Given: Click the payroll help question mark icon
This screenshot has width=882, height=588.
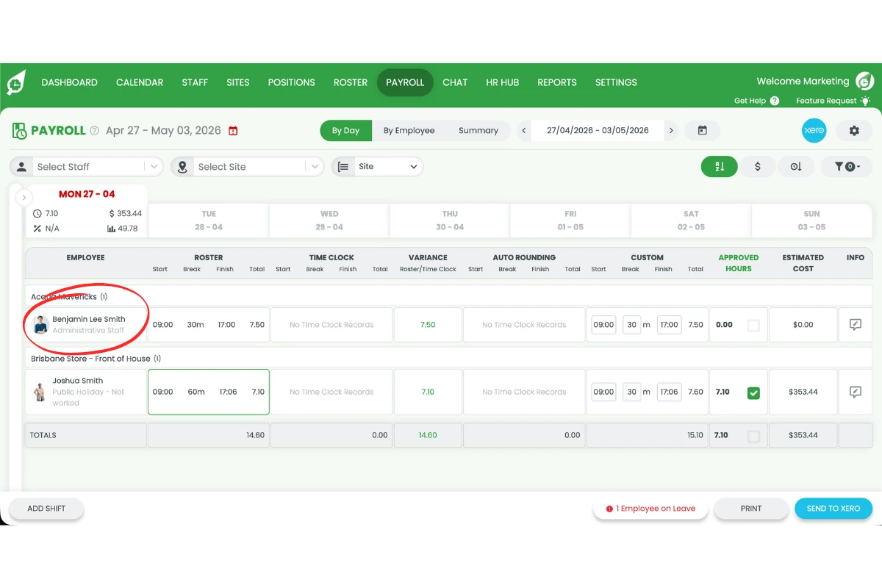Looking at the screenshot, I should pyautogui.click(x=94, y=131).
